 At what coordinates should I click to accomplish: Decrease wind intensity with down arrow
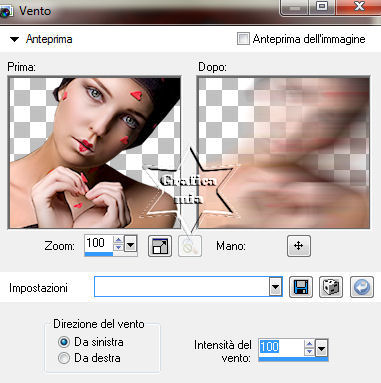[x=309, y=351]
